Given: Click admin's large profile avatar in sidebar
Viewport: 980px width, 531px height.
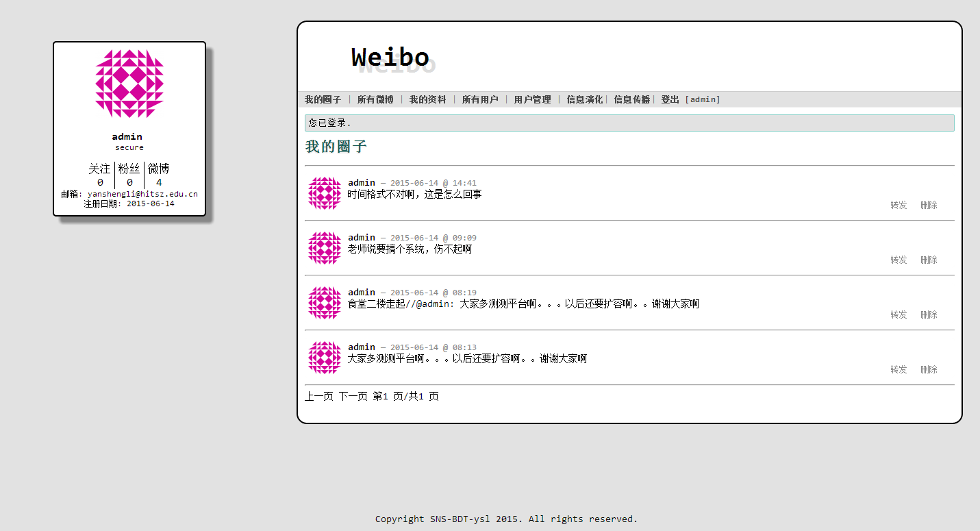Looking at the screenshot, I should (129, 84).
